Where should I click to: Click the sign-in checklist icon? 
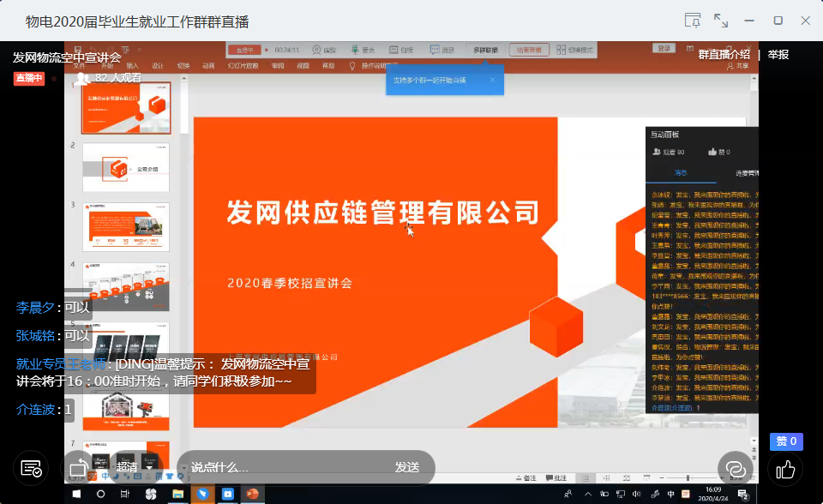tap(31, 468)
